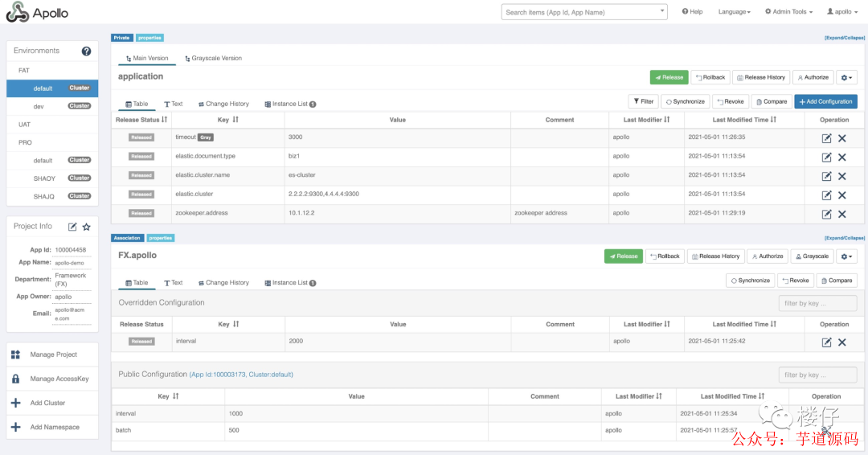This screenshot has height=455, width=868.
Task: Revoke FX.apollo namespace changes
Action: coord(795,281)
